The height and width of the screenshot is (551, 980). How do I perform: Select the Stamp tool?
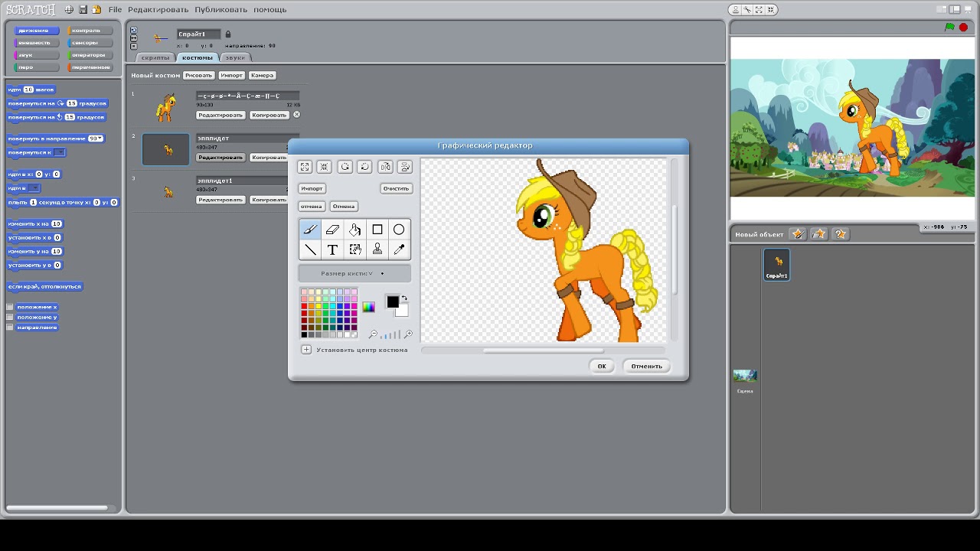(377, 249)
